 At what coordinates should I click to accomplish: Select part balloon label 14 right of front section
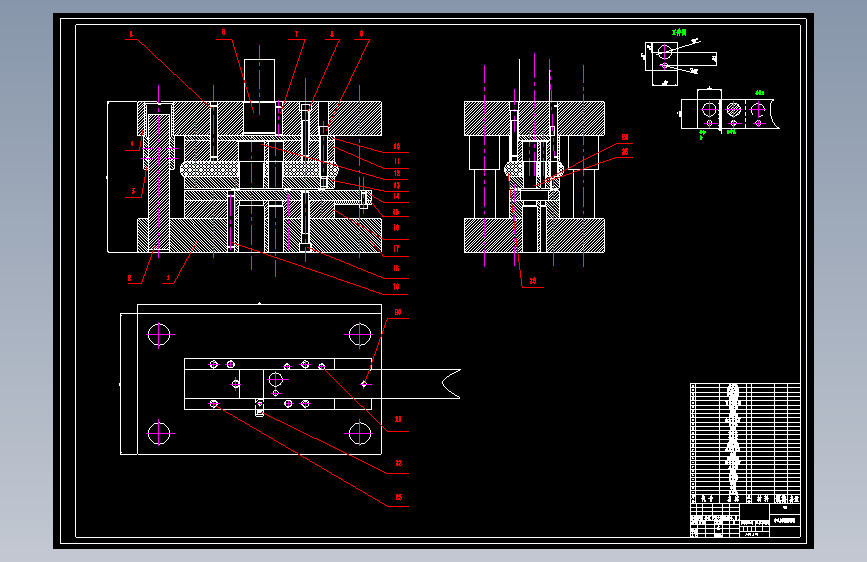396,196
